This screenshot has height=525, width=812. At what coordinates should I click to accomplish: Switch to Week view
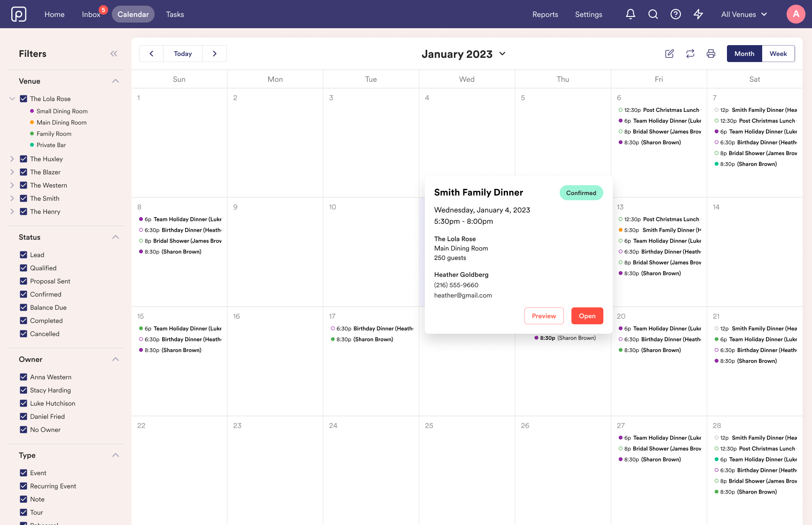tap(778, 54)
